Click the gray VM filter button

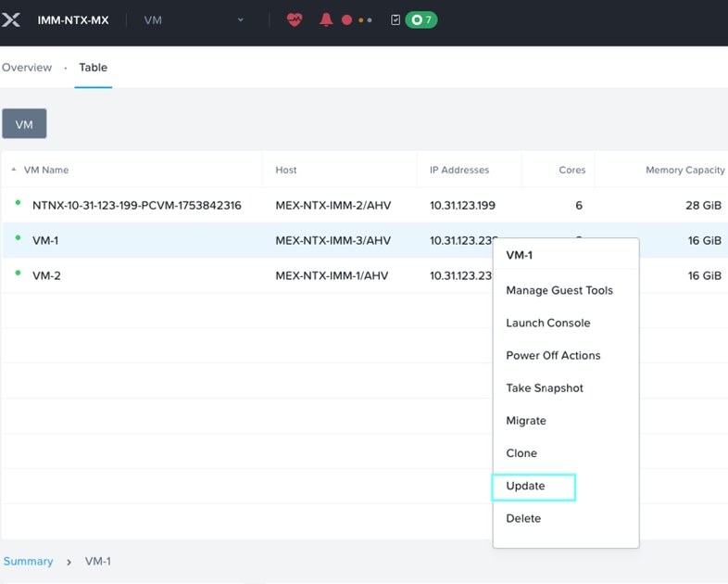tap(24, 123)
